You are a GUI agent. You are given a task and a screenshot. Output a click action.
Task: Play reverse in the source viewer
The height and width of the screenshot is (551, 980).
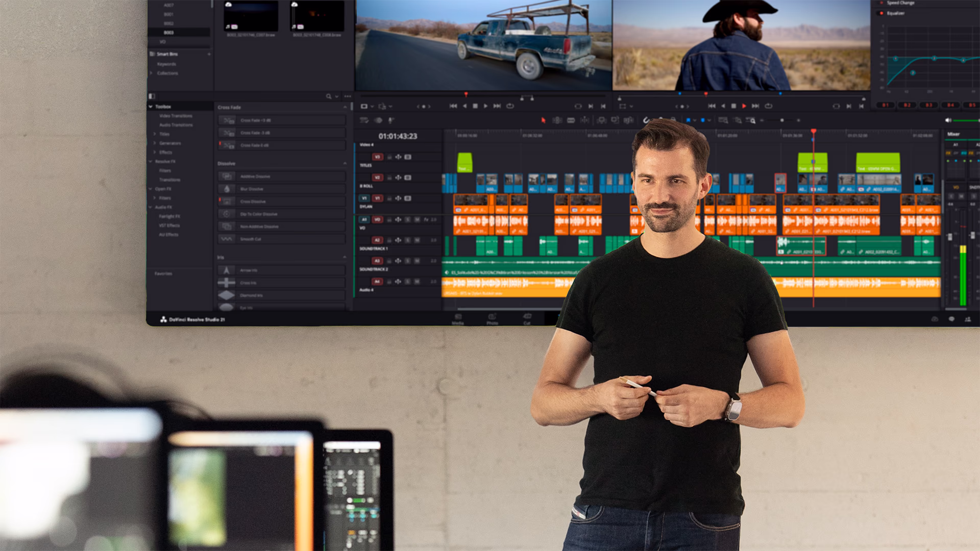(465, 106)
